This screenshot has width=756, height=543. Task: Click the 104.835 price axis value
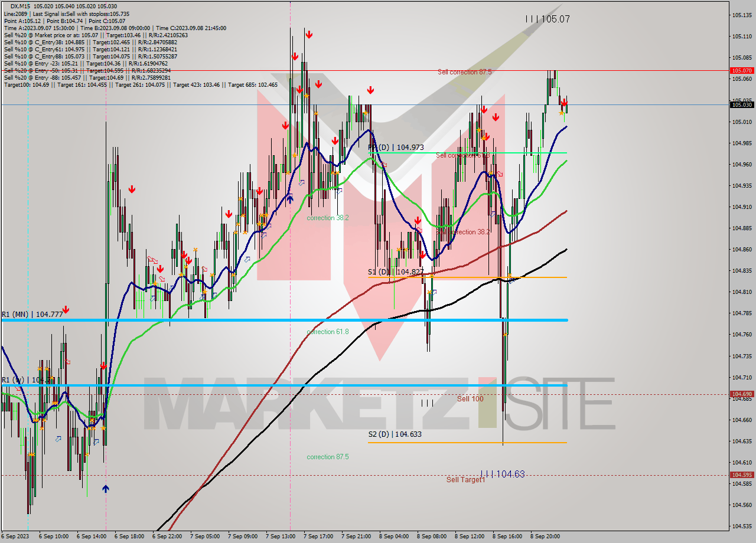(742, 270)
